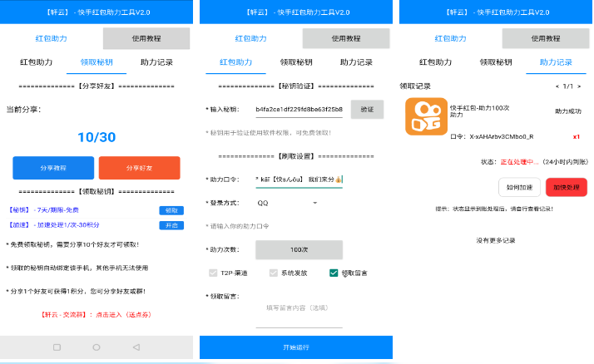The width and height of the screenshot is (594, 364).
Task: Switch to 领取秘钥 tab on the middle screen
Action: pyautogui.click(x=296, y=62)
